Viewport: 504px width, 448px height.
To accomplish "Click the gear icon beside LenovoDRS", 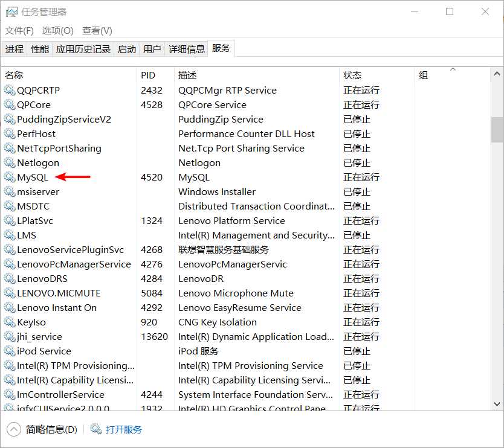I will [x=10, y=279].
